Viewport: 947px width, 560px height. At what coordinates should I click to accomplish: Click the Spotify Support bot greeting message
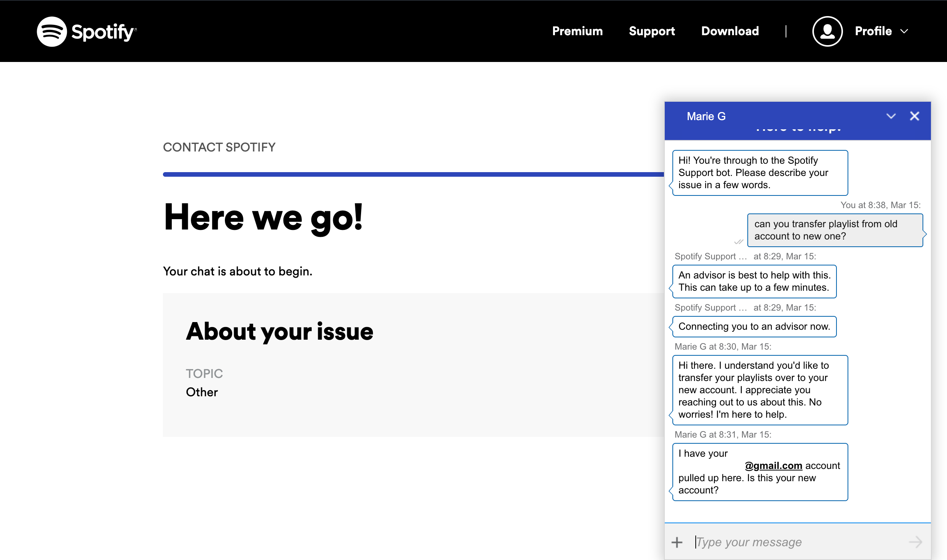(760, 173)
